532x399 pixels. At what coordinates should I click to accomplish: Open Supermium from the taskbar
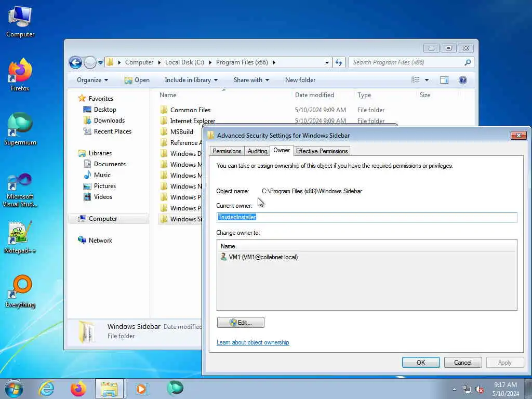(x=175, y=388)
